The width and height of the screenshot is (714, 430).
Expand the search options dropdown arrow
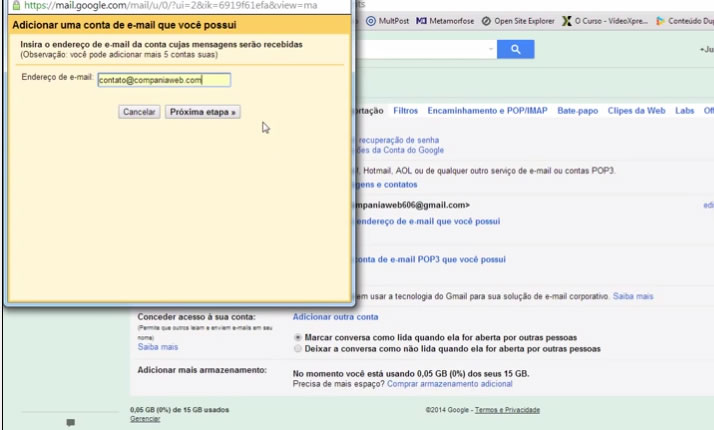click(x=491, y=49)
